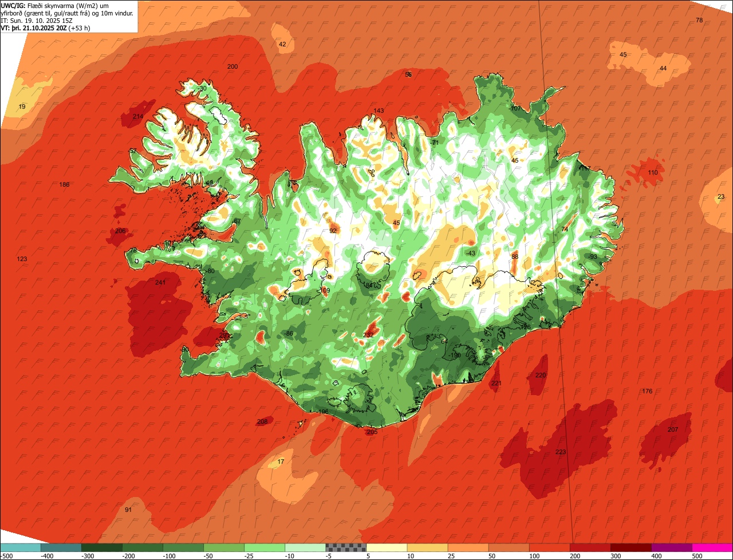
Task: Click the map value '241'
Action: 160,283
